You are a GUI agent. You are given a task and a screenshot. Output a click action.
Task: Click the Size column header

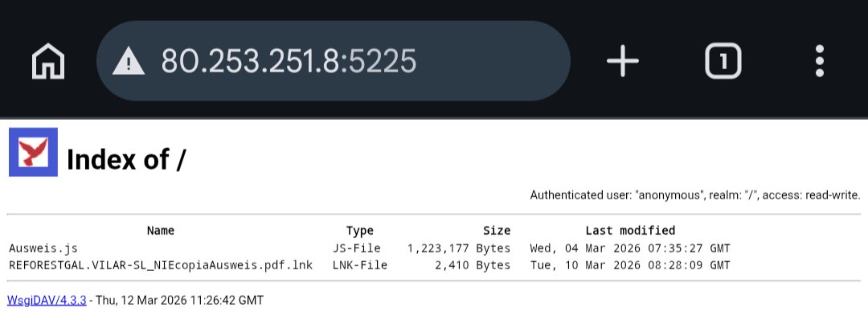496,231
